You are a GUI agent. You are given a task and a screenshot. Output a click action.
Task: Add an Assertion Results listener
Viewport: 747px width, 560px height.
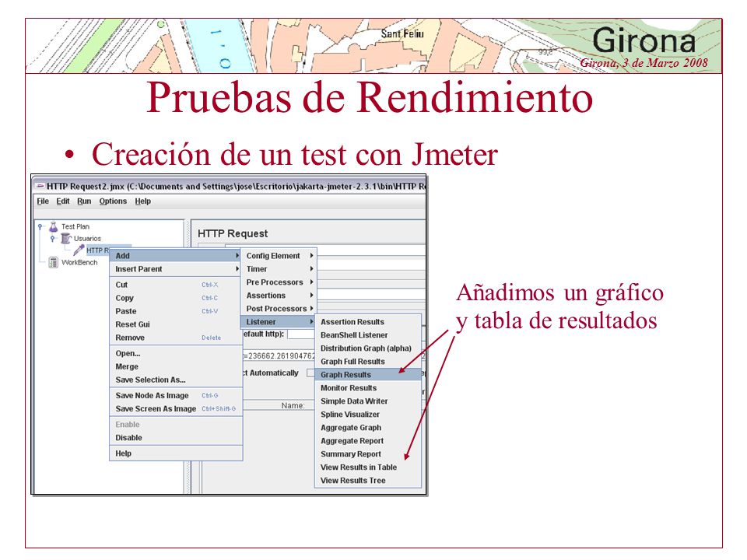368,322
